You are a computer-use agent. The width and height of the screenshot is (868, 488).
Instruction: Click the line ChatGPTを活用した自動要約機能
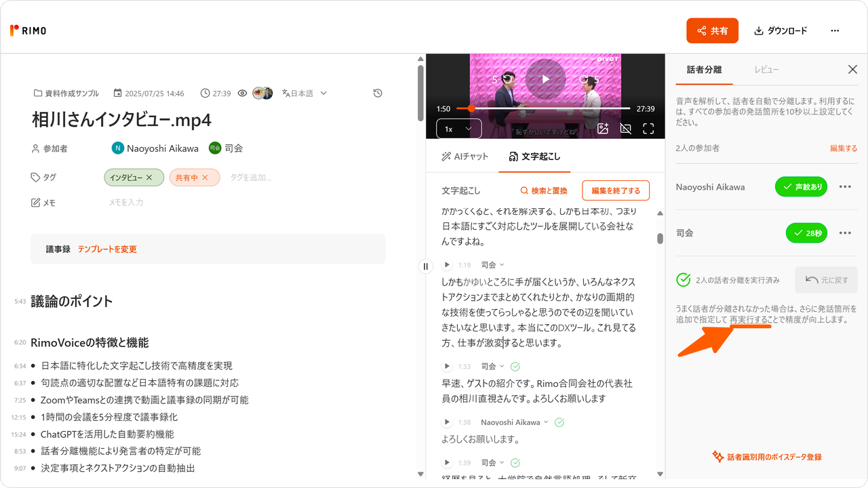click(x=107, y=434)
